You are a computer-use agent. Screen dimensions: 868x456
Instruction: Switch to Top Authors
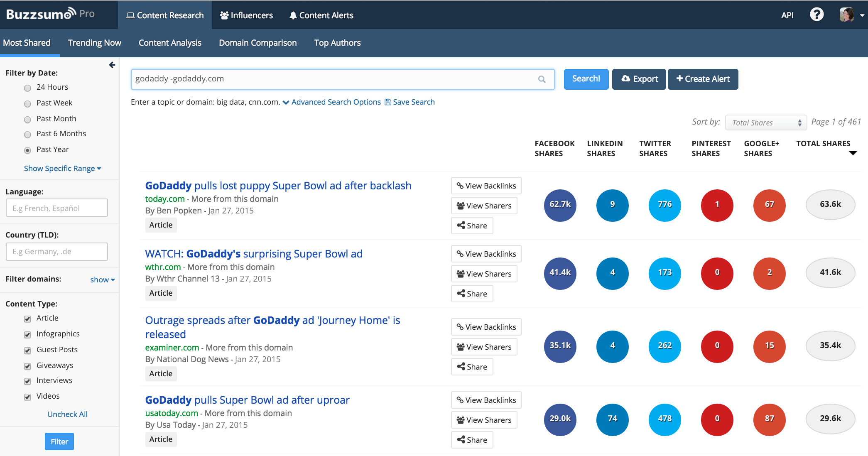[x=337, y=43]
